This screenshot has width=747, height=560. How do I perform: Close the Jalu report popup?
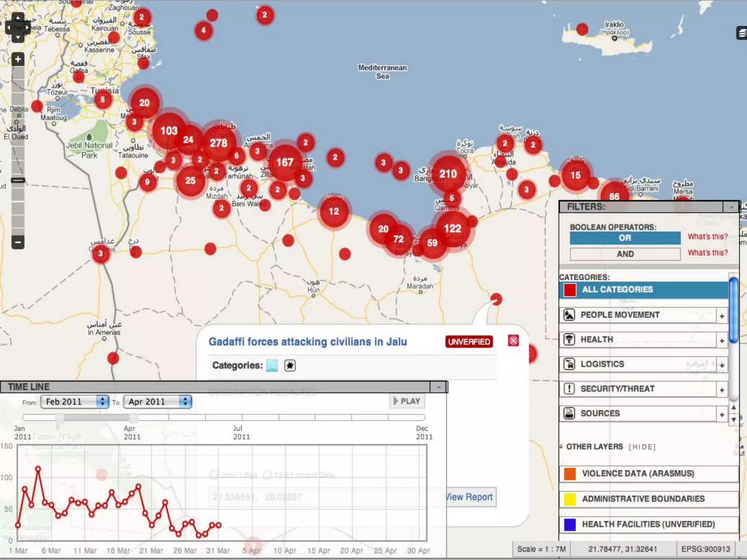513,341
